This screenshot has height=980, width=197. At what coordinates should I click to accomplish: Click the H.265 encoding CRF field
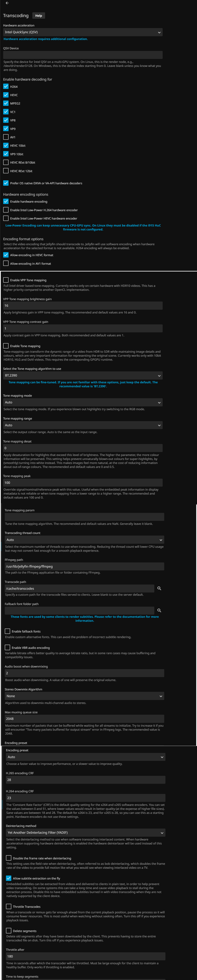[85, 780]
